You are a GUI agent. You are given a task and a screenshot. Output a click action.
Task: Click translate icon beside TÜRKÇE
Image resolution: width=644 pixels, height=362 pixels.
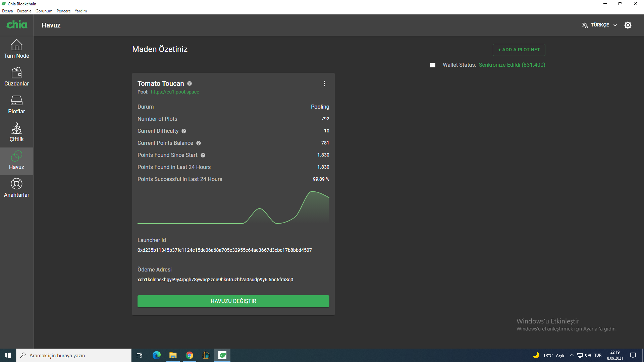click(x=585, y=25)
